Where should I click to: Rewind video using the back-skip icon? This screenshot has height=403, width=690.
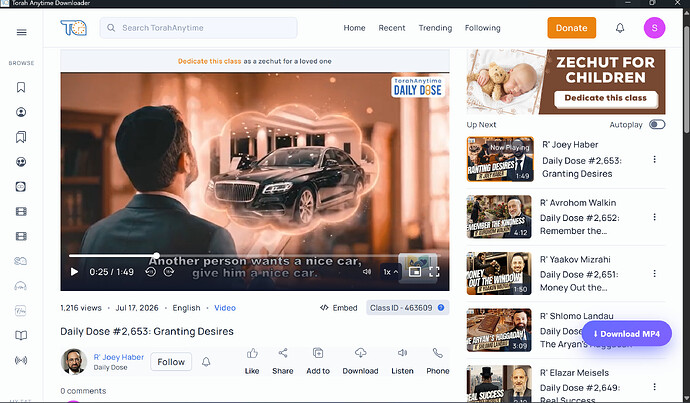(150, 272)
